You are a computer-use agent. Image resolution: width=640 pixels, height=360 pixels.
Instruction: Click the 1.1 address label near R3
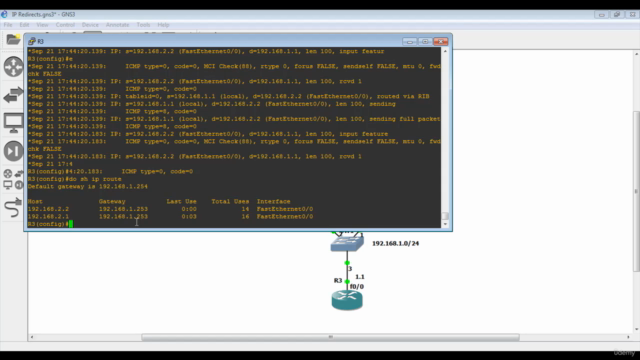360,277
